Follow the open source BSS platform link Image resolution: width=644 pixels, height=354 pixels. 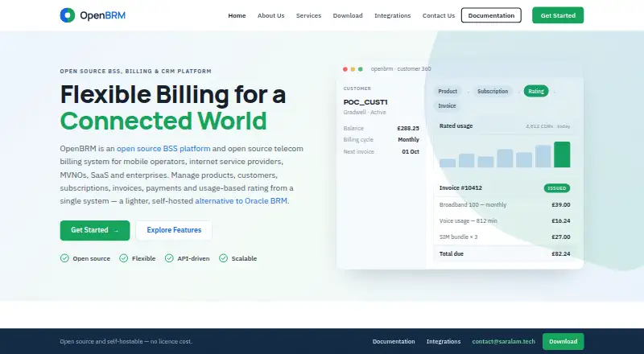point(163,149)
